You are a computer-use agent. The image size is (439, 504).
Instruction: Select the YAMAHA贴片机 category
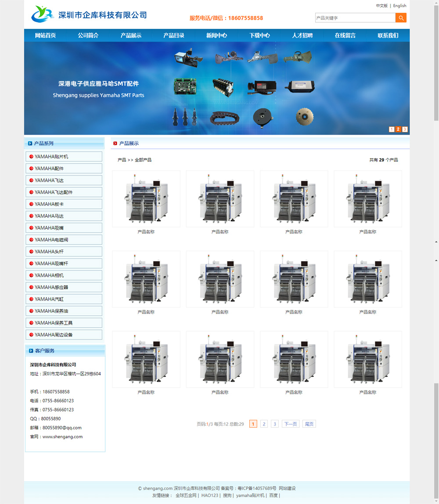pyautogui.click(x=64, y=157)
